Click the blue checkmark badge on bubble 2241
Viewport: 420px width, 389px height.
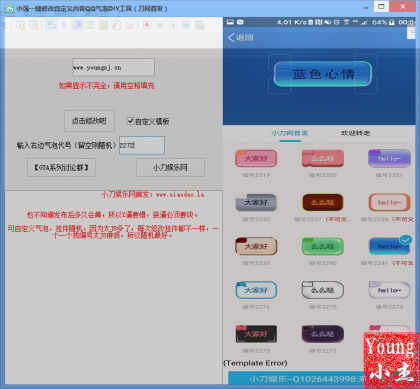pyautogui.click(x=406, y=240)
